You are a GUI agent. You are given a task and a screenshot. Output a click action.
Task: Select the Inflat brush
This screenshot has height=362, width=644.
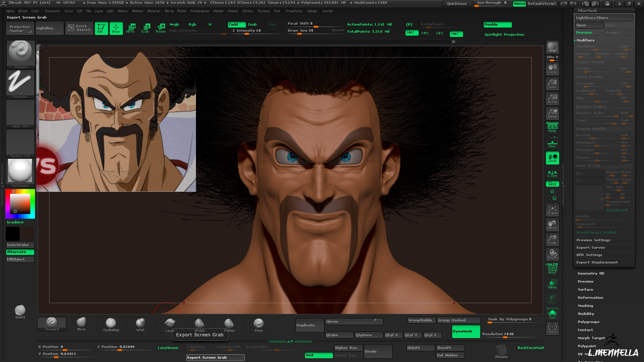click(140, 324)
